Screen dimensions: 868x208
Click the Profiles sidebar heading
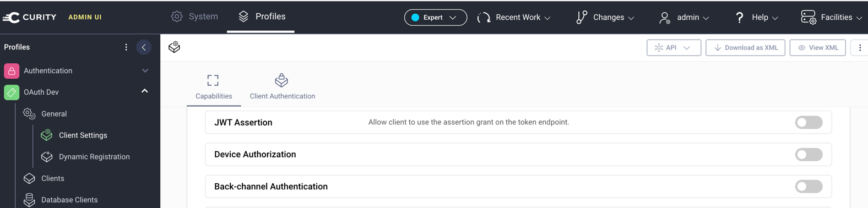click(17, 47)
